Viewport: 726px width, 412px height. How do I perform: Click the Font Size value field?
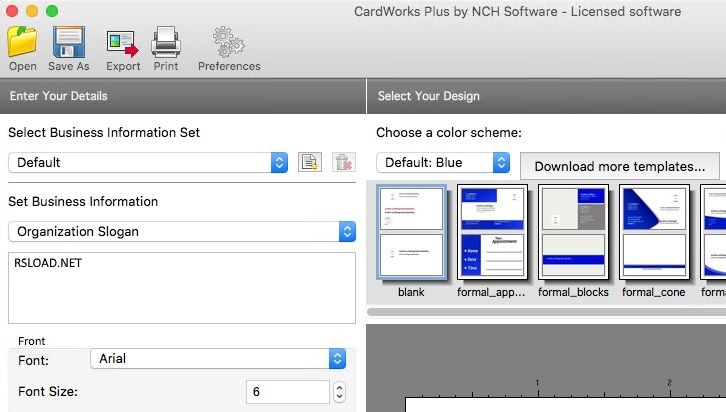[x=288, y=392]
